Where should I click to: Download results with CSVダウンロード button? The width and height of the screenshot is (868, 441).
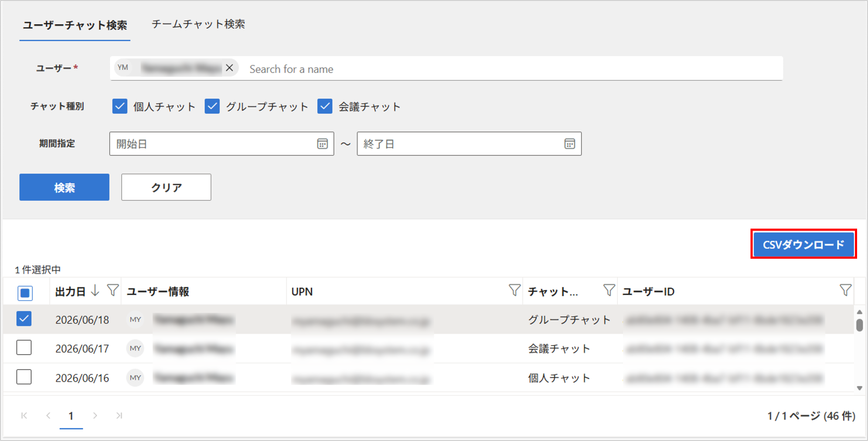(x=803, y=244)
